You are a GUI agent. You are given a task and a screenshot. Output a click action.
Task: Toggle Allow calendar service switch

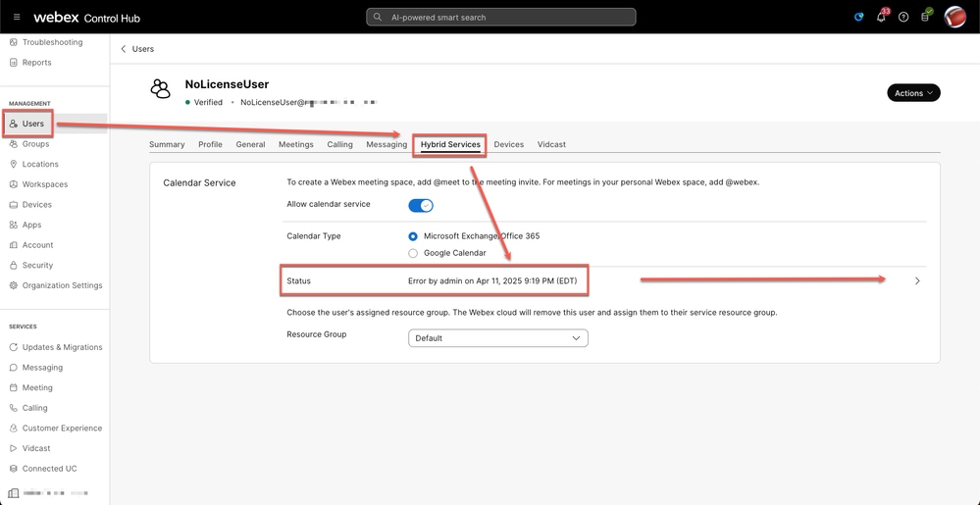click(x=421, y=206)
